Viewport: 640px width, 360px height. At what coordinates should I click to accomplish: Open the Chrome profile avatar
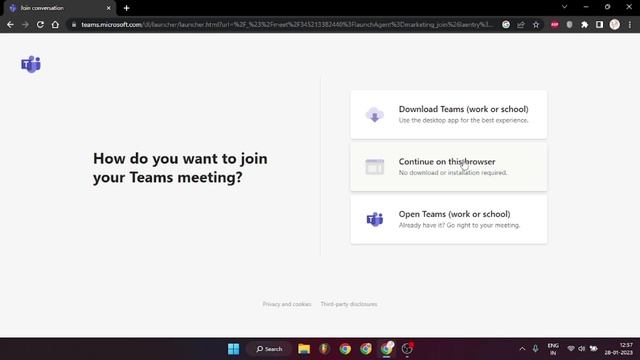coord(615,24)
